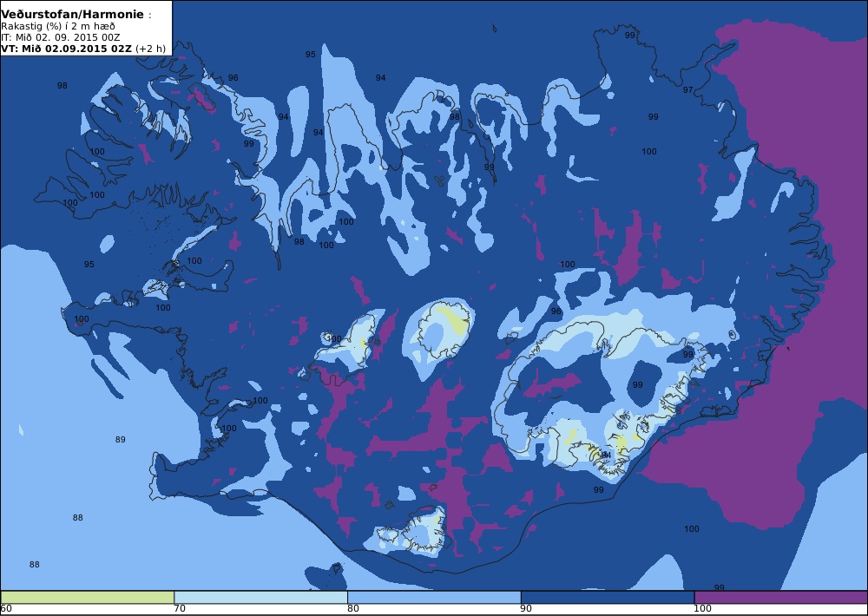Image resolution: width=868 pixels, height=616 pixels.
Task: Click the "100" label under the color scale
Action: 702,609
